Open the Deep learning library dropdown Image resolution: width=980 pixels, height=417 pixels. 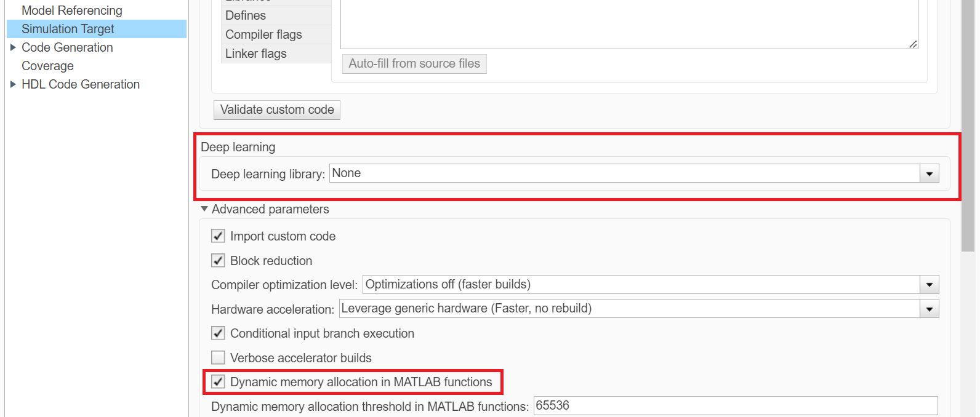click(x=929, y=174)
